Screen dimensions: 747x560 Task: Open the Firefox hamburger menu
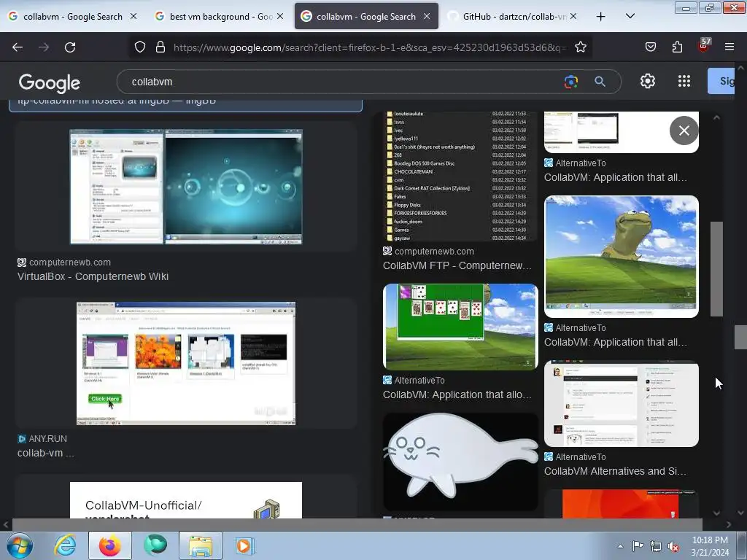point(729,47)
